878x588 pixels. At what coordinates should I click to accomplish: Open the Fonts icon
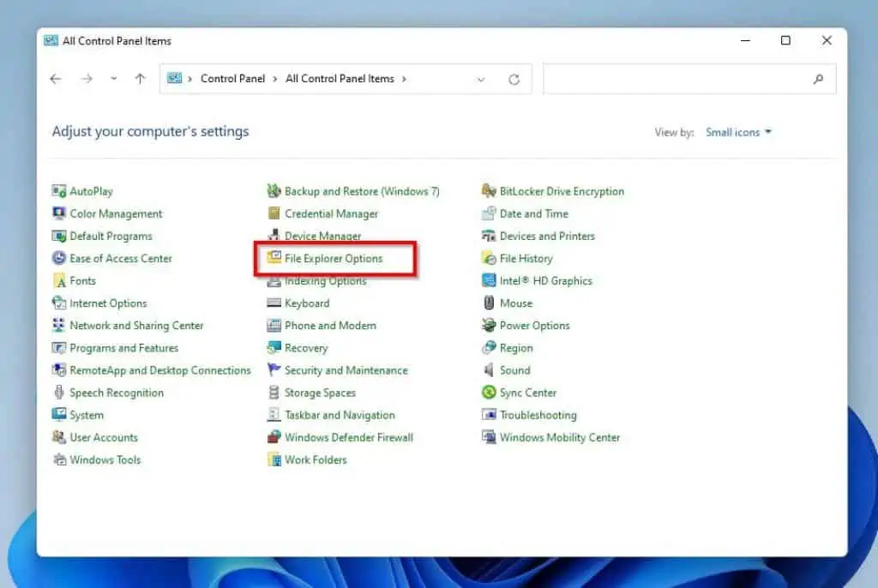click(x=59, y=281)
